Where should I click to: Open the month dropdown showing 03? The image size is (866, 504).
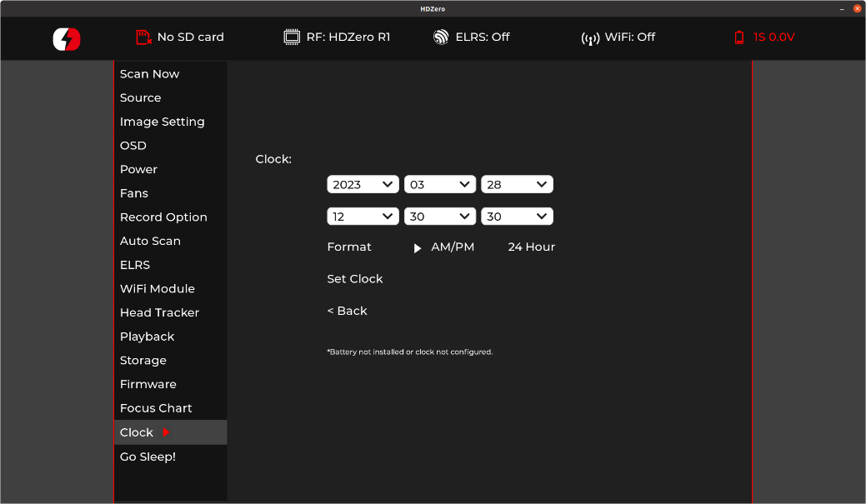439,185
